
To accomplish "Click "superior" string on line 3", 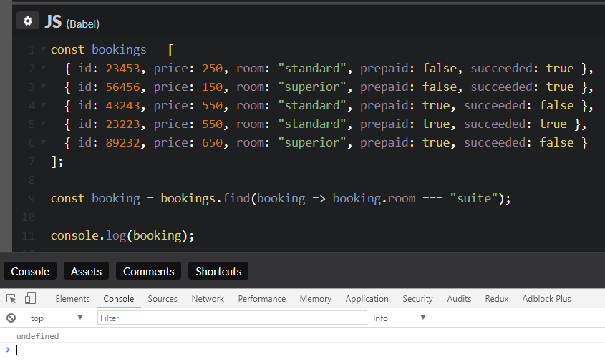I will pyautogui.click(x=312, y=87).
